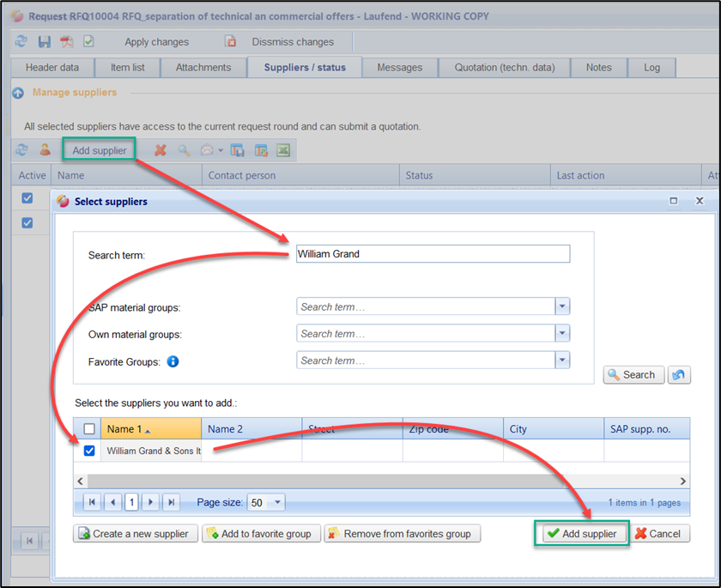Open the Quotation (techn. data) tab
The image size is (721, 588).
coord(504,68)
